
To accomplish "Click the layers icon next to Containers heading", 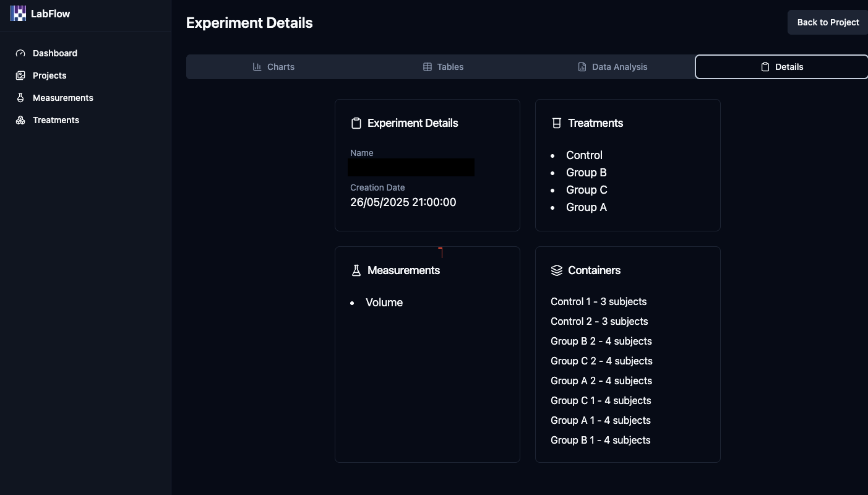I will (556, 270).
